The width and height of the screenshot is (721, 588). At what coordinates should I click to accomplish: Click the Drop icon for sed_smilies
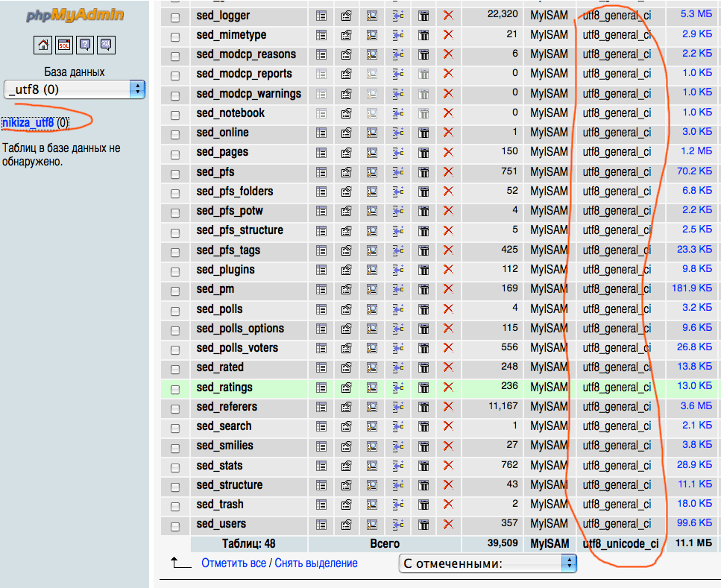[x=448, y=446]
